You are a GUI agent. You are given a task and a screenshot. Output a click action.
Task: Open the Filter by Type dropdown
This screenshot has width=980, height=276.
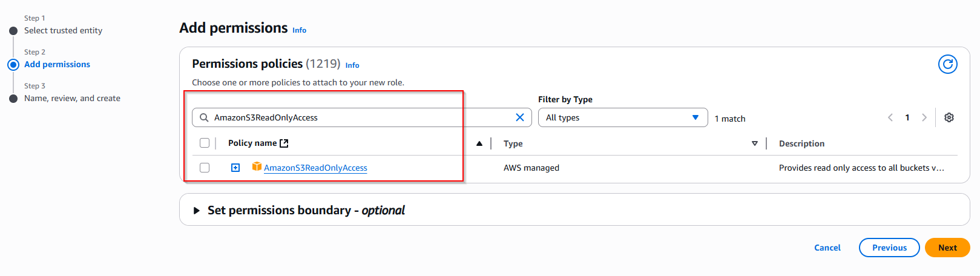[622, 117]
